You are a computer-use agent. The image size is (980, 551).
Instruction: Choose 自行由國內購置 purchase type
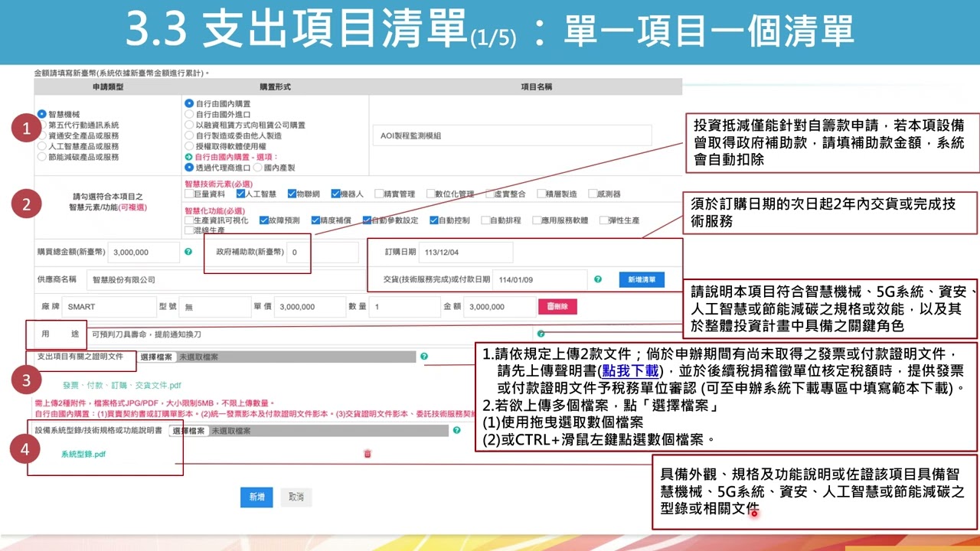tap(189, 103)
